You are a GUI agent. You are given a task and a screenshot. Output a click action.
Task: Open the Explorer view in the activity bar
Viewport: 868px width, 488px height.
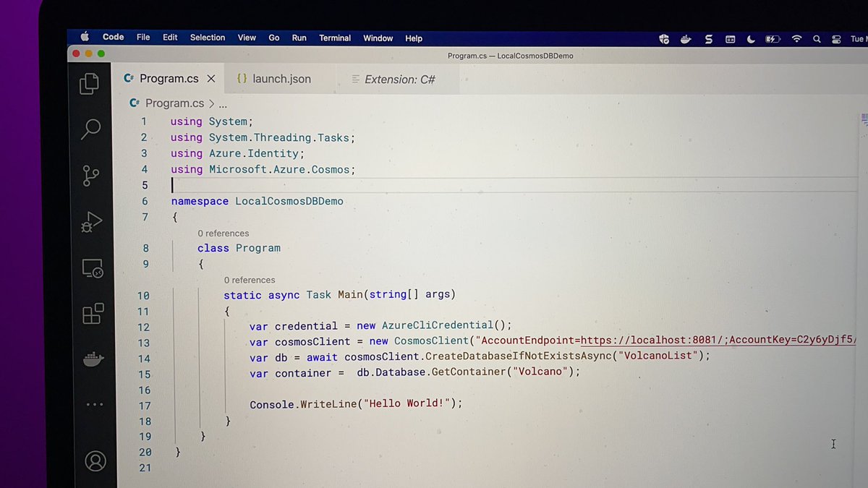[x=89, y=84]
